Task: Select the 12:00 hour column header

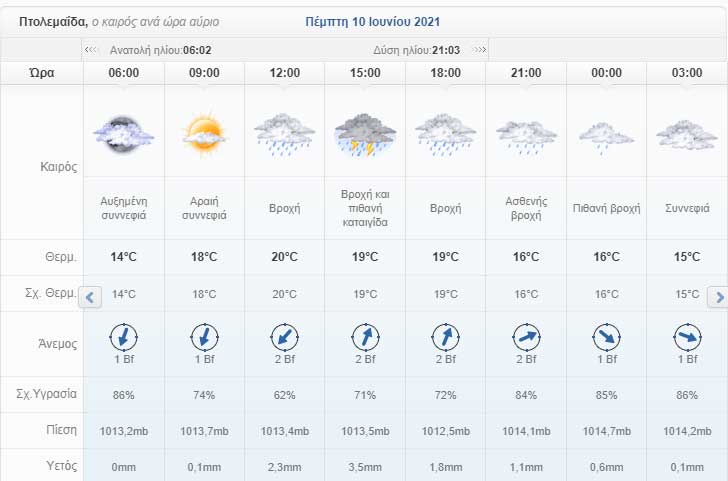Action: click(285, 73)
